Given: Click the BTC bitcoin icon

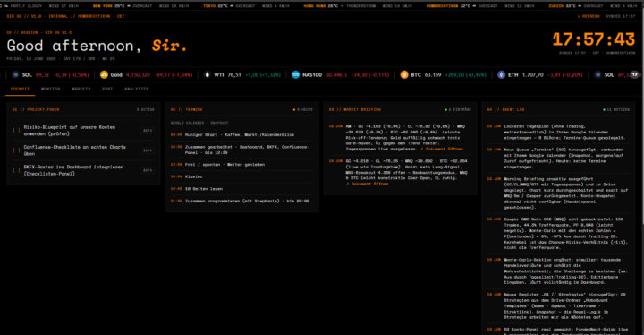Looking at the screenshot, I should [x=404, y=74].
